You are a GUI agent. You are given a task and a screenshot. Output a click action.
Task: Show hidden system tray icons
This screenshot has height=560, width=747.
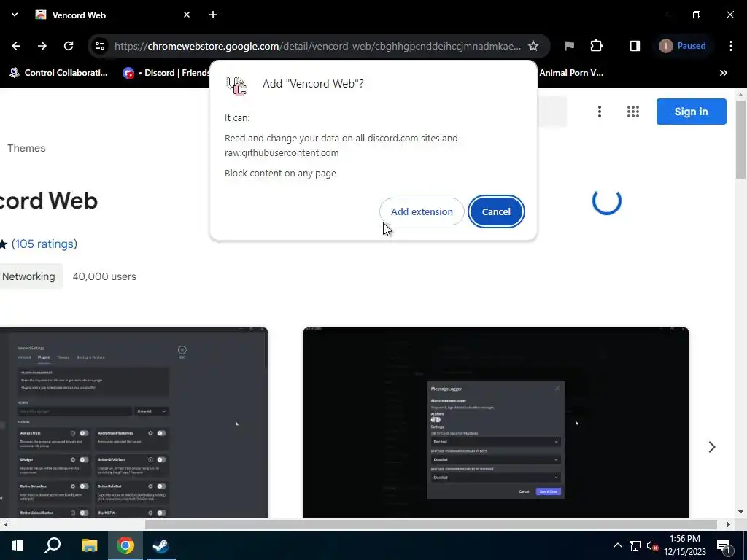coord(617,545)
